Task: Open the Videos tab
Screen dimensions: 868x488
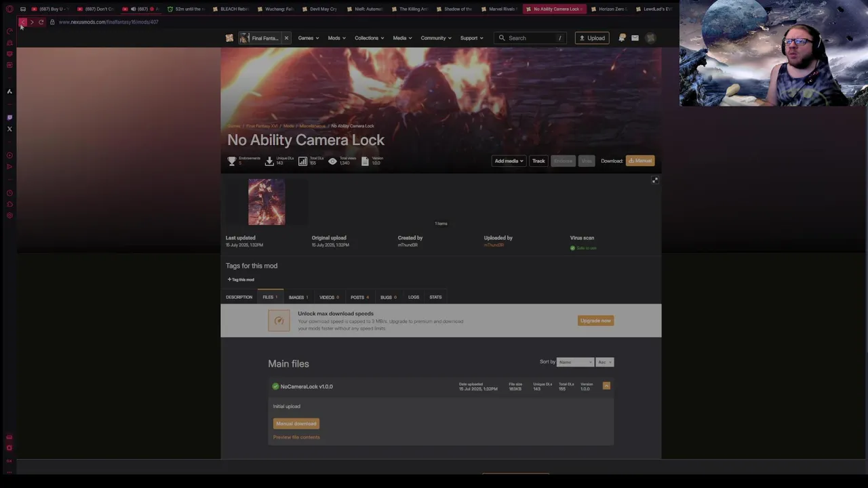Action: (329, 297)
